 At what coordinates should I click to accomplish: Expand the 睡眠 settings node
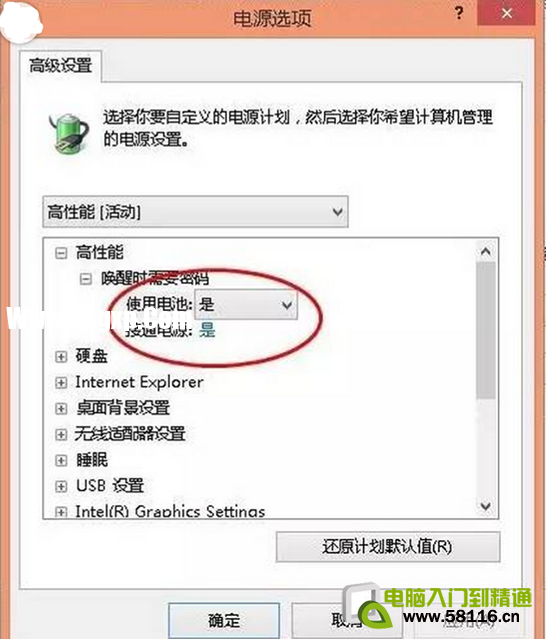click(x=61, y=461)
